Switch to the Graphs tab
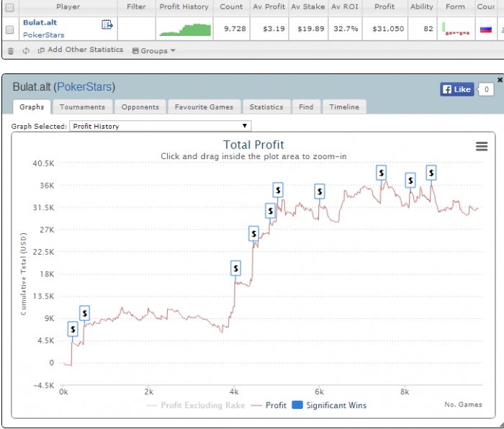Image resolution: width=504 pixels, height=429 pixels. (32, 107)
